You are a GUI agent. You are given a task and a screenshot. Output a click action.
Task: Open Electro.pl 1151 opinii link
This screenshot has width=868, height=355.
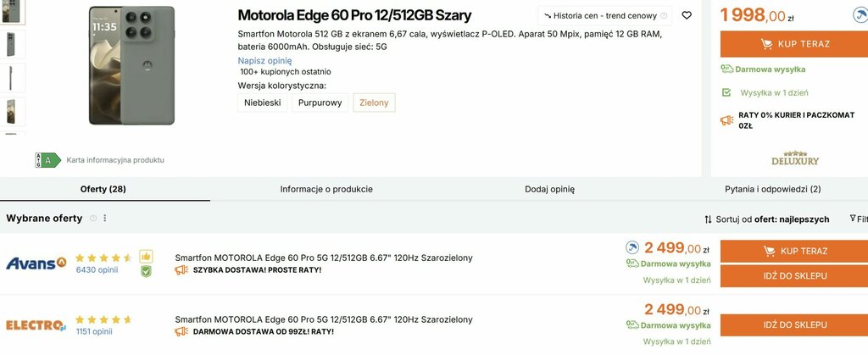94,331
